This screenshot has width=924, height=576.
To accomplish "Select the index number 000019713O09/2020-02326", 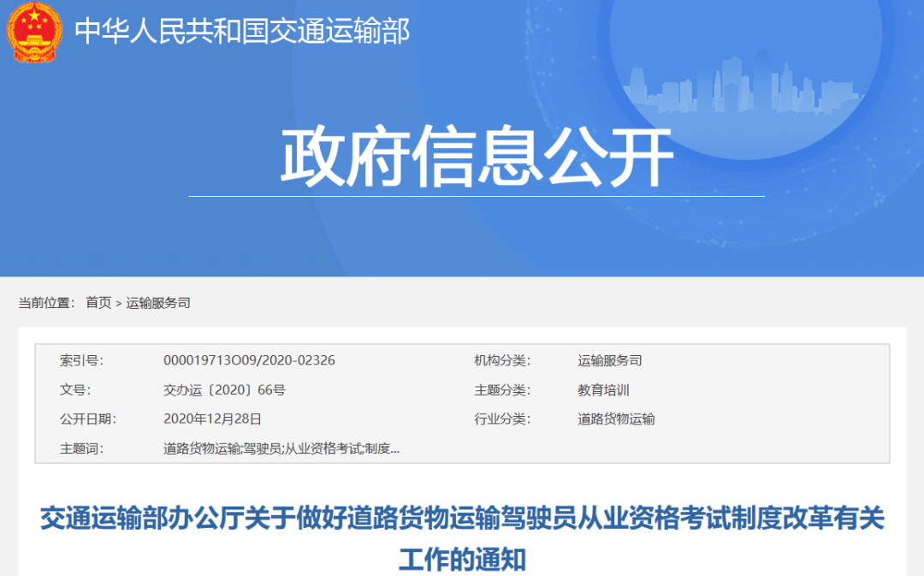I will pyautogui.click(x=248, y=360).
